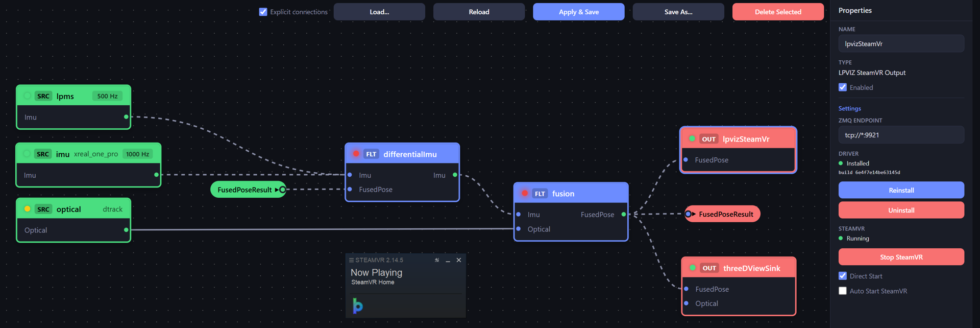Click the Settings section label
980x328 pixels.
tap(849, 108)
